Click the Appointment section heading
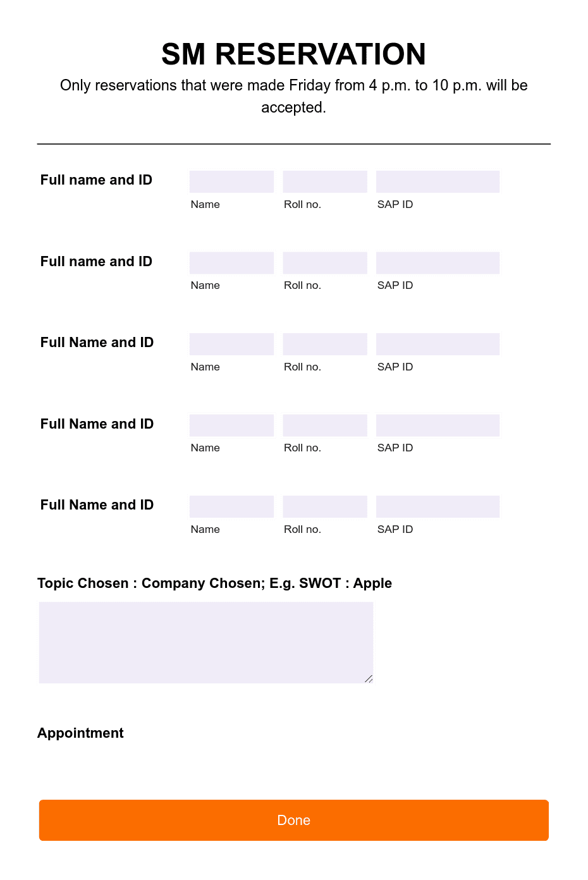 click(x=80, y=733)
